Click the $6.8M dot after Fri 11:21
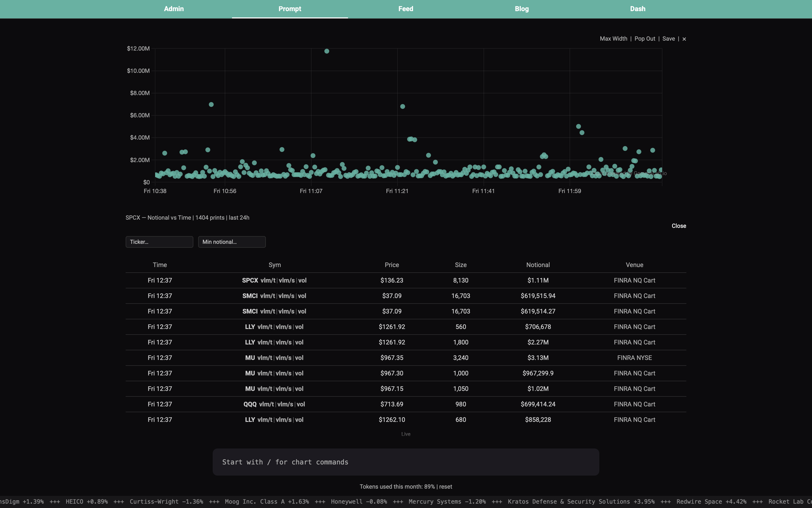812x508 pixels. point(403,106)
